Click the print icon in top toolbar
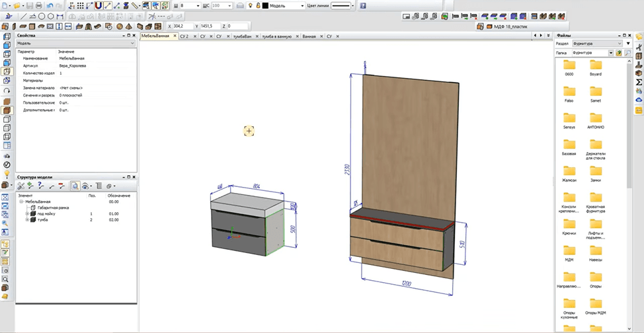644x333 pixels. point(39,6)
